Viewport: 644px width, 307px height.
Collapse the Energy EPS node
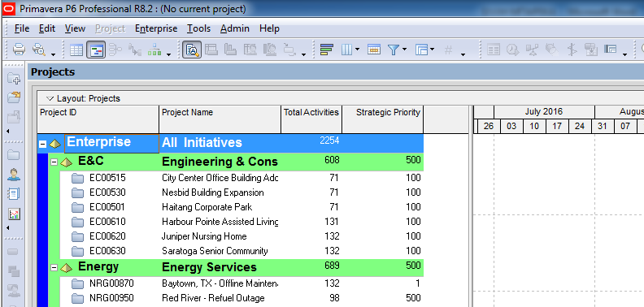54,268
